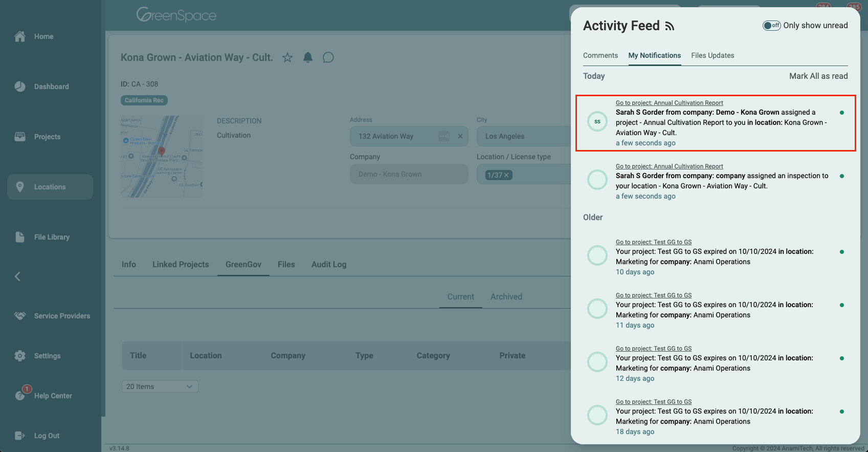Click the Dashboard pie chart icon
Screen dimensions: 868x452
(20, 87)
